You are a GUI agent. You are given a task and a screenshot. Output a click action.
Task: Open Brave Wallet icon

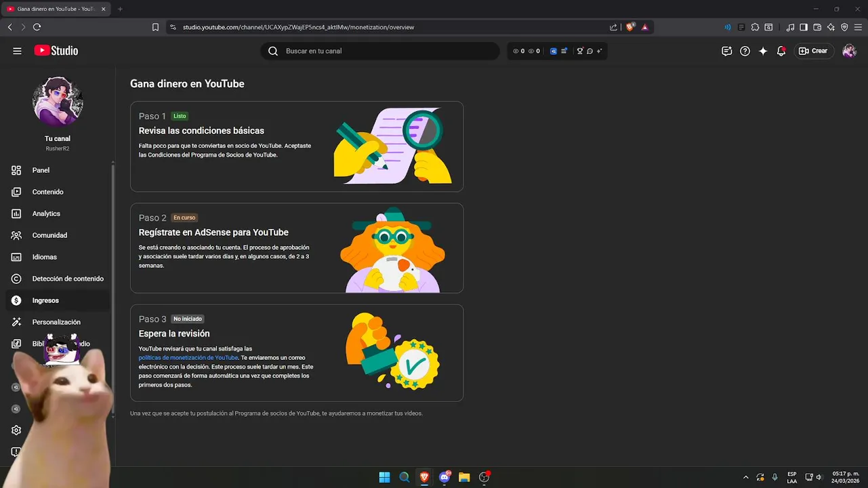[817, 27]
